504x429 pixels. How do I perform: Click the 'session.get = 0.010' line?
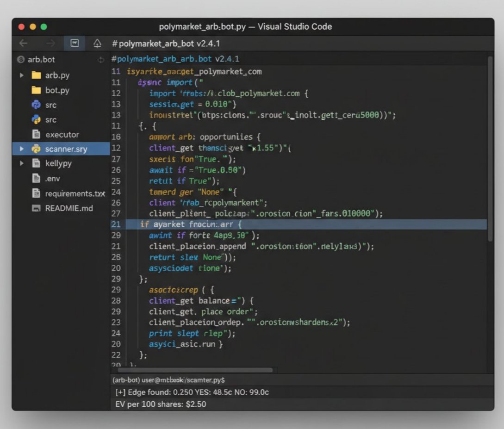[193, 104]
